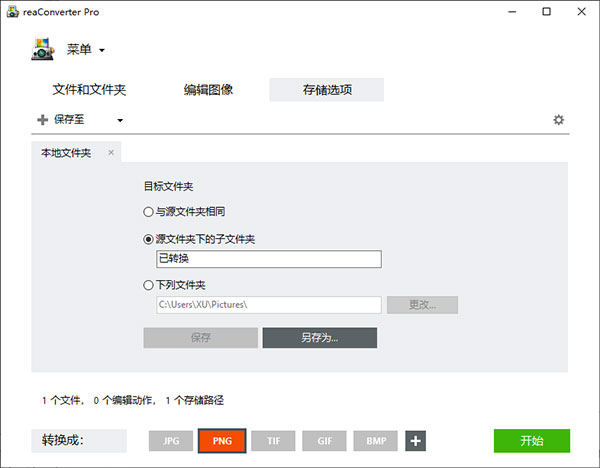This screenshot has height=468, width=600.
Task: Open the 菜单 dropdown menu
Action: 86,49
